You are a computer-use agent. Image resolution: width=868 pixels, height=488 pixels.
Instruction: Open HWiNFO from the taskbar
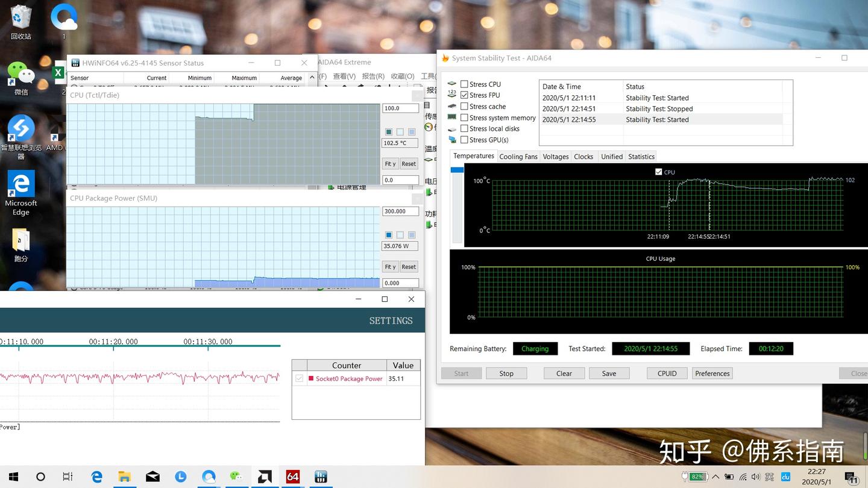(x=321, y=477)
